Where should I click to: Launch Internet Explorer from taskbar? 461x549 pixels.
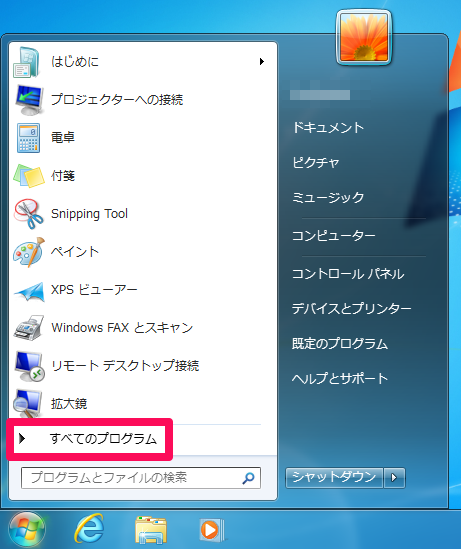tap(89, 528)
